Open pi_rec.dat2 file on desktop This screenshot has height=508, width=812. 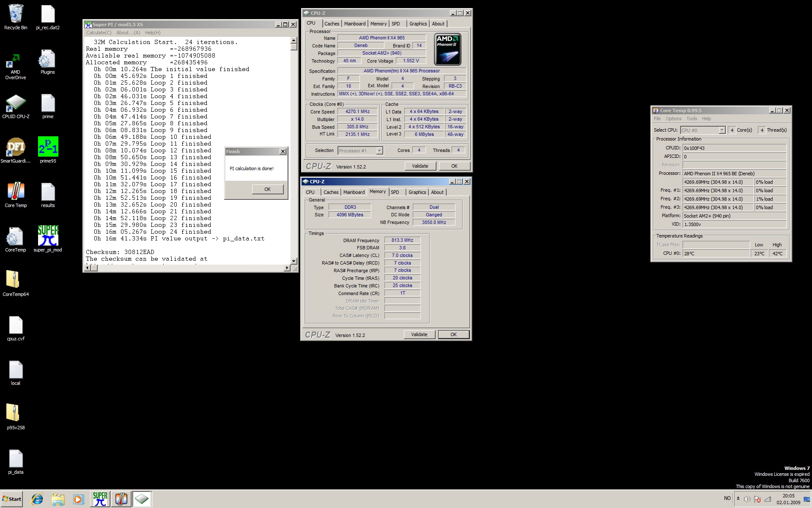(x=48, y=17)
